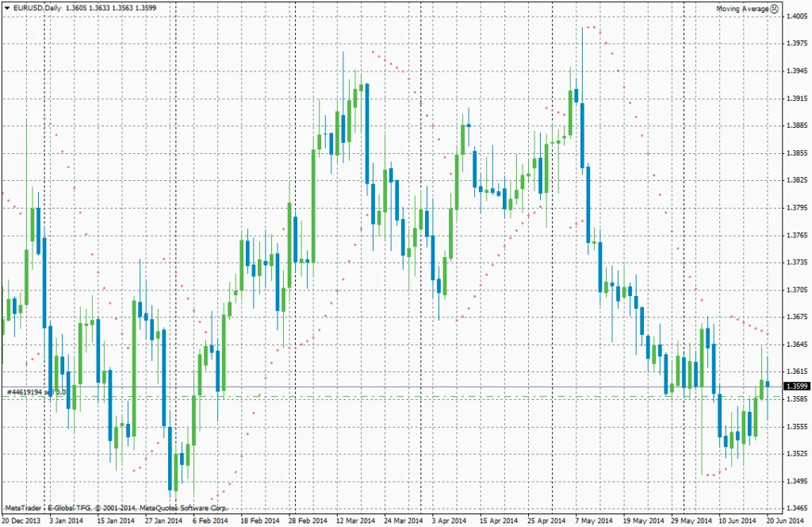
Task: Click the 28 Feb 2014 date label
Action: click(x=308, y=521)
